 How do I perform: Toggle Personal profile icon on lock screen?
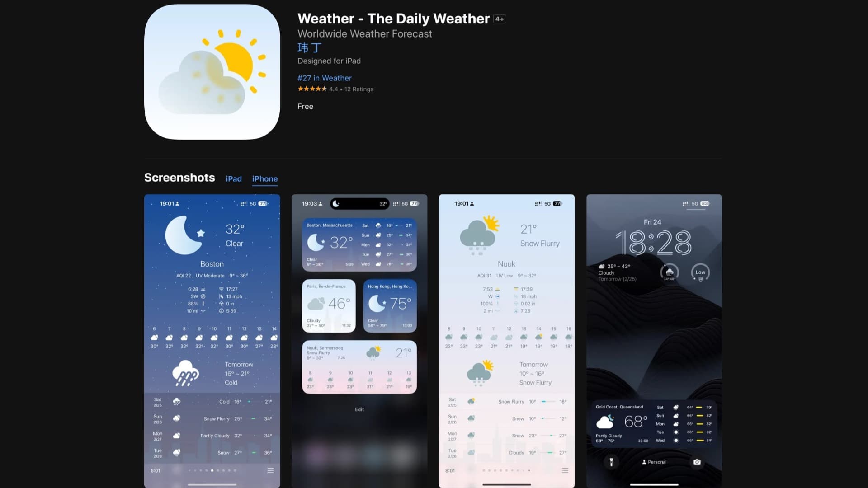pyautogui.click(x=654, y=462)
